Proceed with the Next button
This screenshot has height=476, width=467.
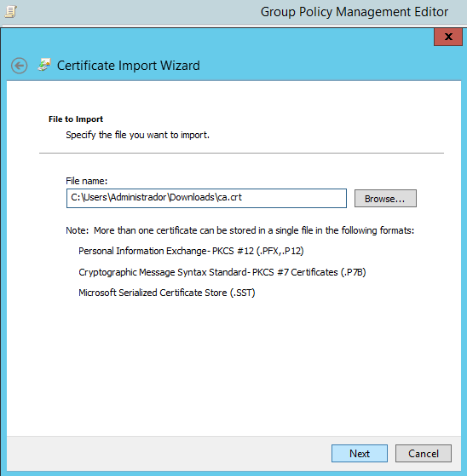[360, 453]
